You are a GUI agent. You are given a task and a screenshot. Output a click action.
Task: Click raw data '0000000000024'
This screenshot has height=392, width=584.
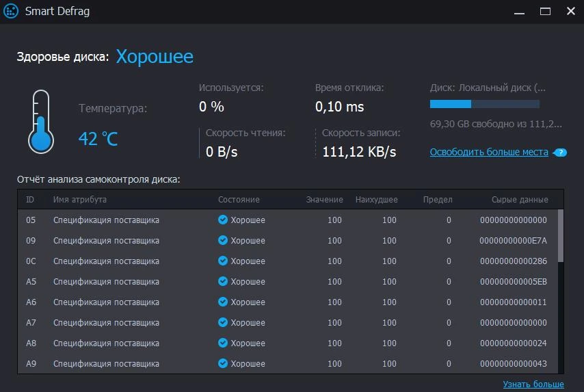point(514,343)
